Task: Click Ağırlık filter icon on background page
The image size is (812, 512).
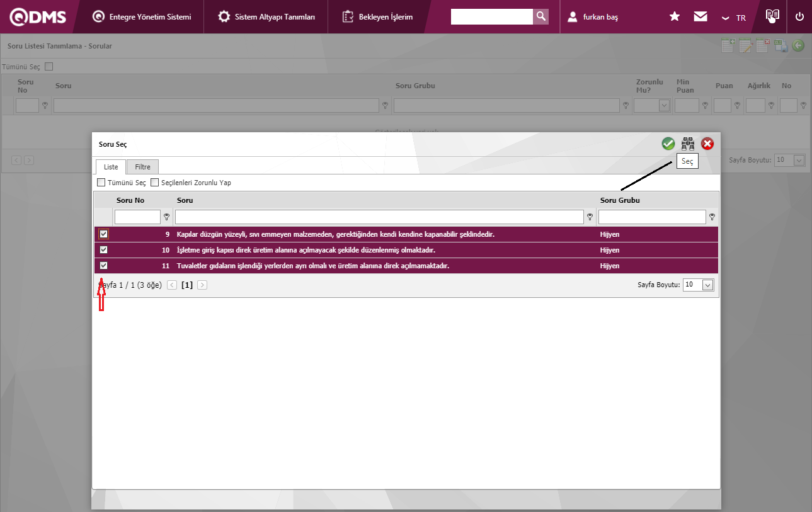Action: click(x=771, y=106)
